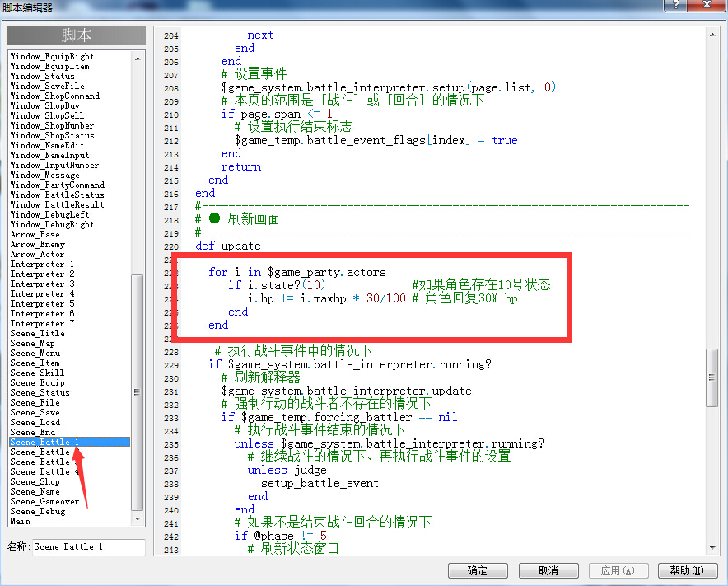
Task: Select Scene_Title script
Action: [x=38, y=333]
